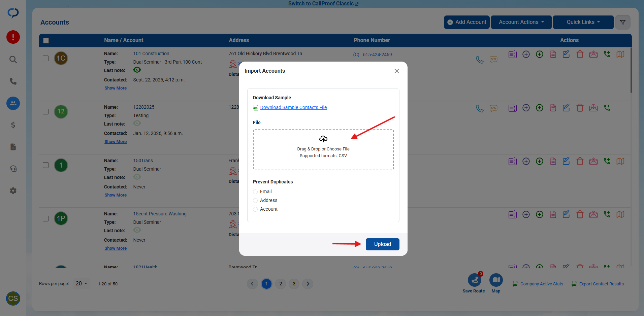The height and width of the screenshot is (316, 644).
Task: Select Account duplicate prevention radio
Action: pyautogui.click(x=255, y=209)
